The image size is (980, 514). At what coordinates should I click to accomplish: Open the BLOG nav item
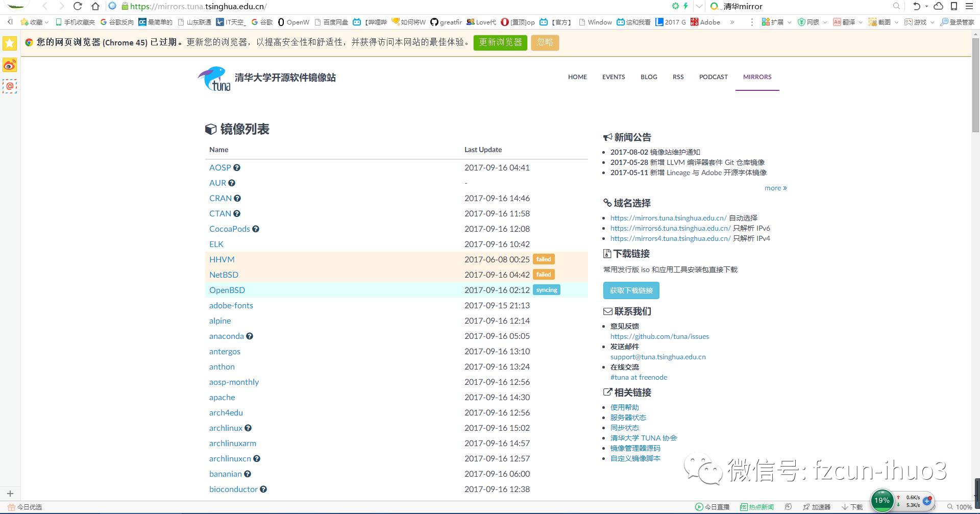pos(649,77)
